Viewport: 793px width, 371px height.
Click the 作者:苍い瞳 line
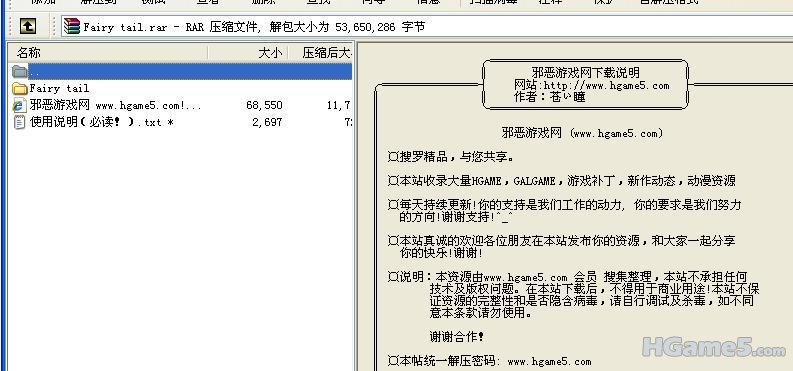point(550,97)
